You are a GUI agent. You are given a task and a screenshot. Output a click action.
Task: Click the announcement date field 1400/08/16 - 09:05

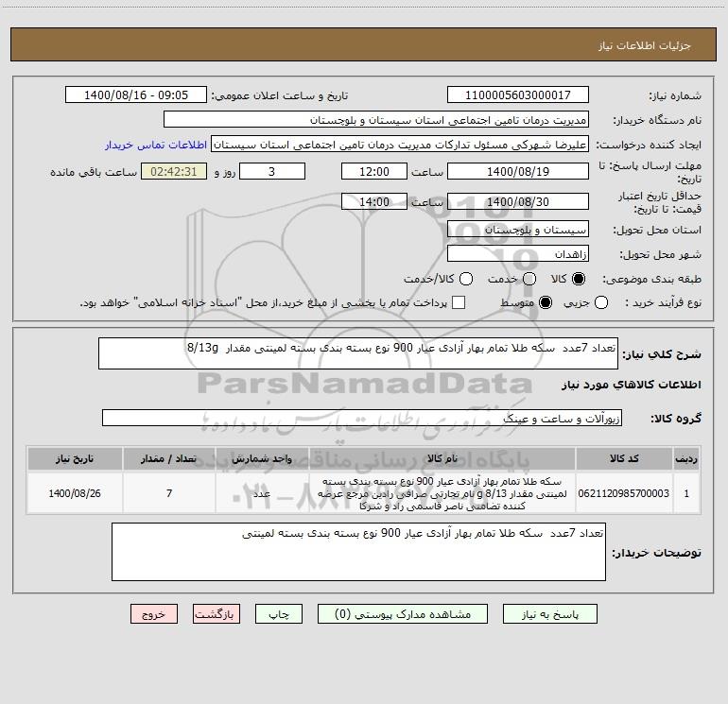(136, 95)
